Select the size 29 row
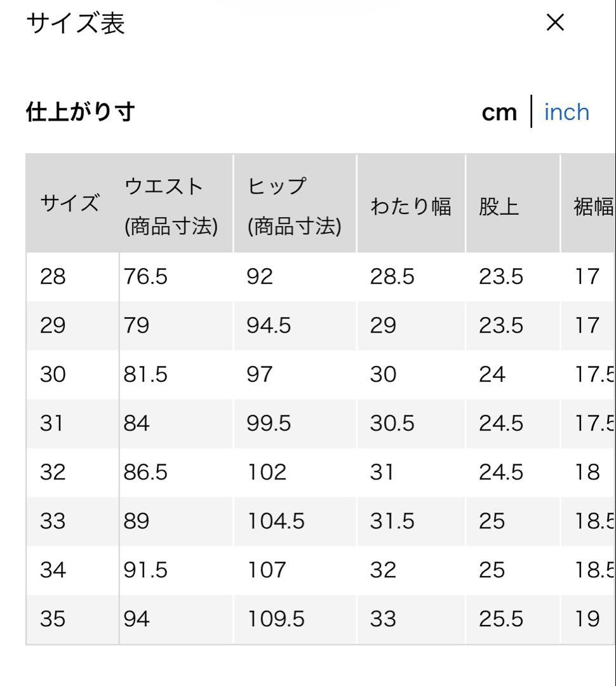This screenshot has height=686, width=616. (x=321, y=326)
